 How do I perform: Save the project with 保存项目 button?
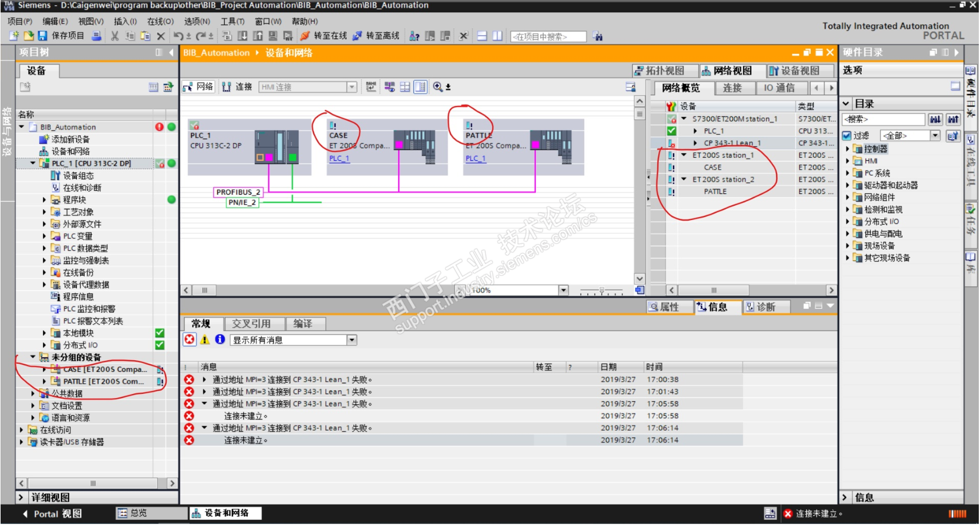(62, 36)
